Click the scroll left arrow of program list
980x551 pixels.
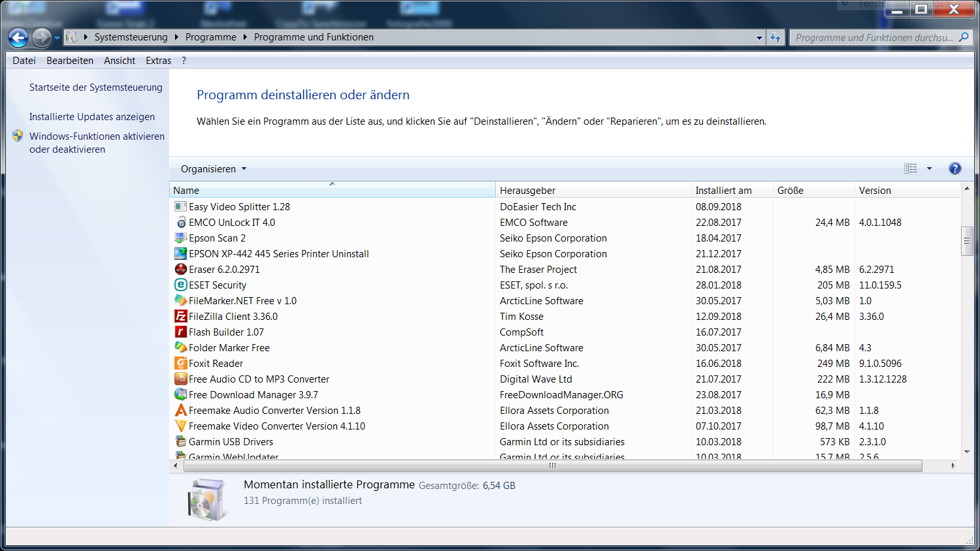tap(175, 465)
